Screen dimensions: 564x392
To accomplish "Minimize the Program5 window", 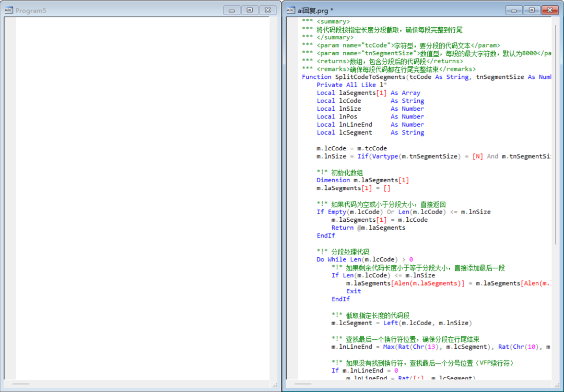I will tap(232, 10).
